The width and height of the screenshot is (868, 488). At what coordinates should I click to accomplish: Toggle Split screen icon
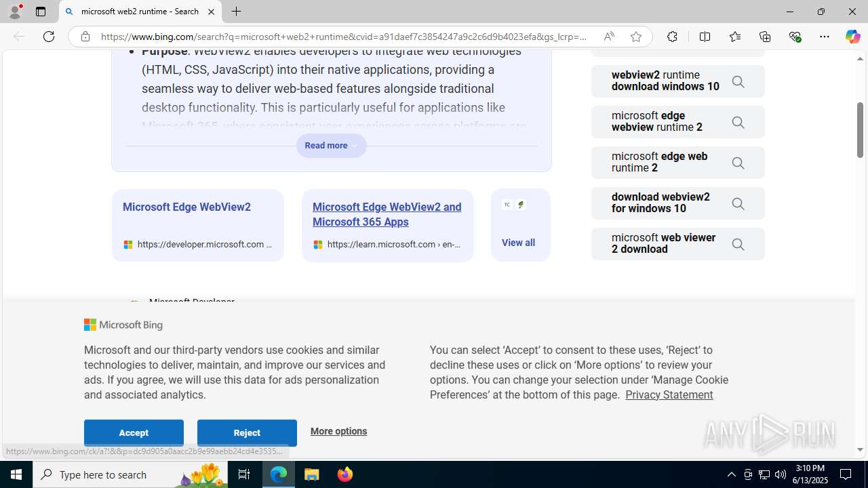click(705, 37)
